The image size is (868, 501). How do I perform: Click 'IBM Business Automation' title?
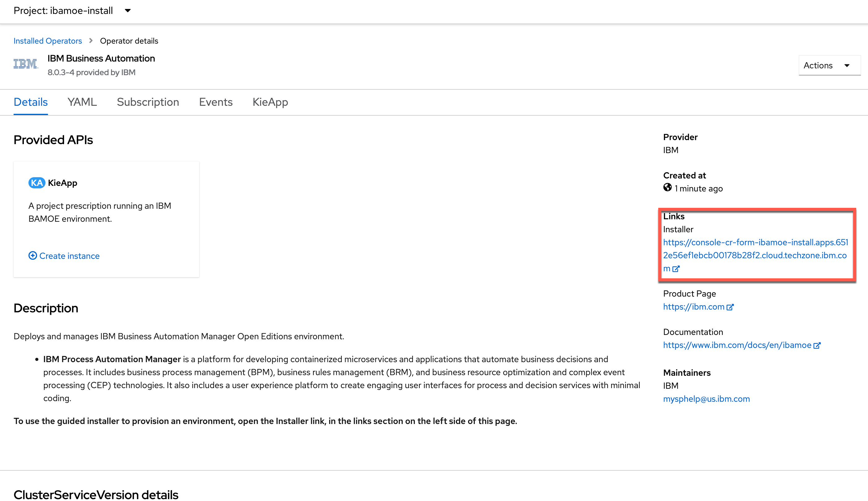(101, 58)
